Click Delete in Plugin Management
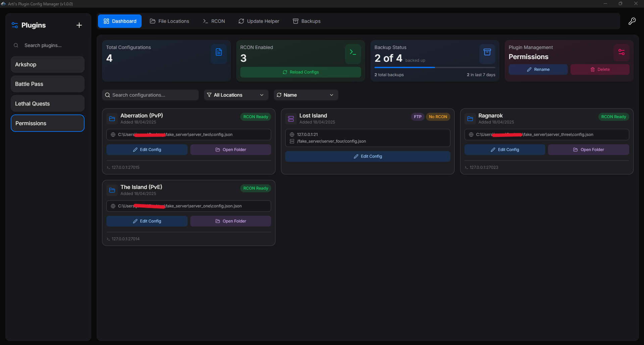The height and width of the screenshot is (345, 644). [x=600, y=69]
